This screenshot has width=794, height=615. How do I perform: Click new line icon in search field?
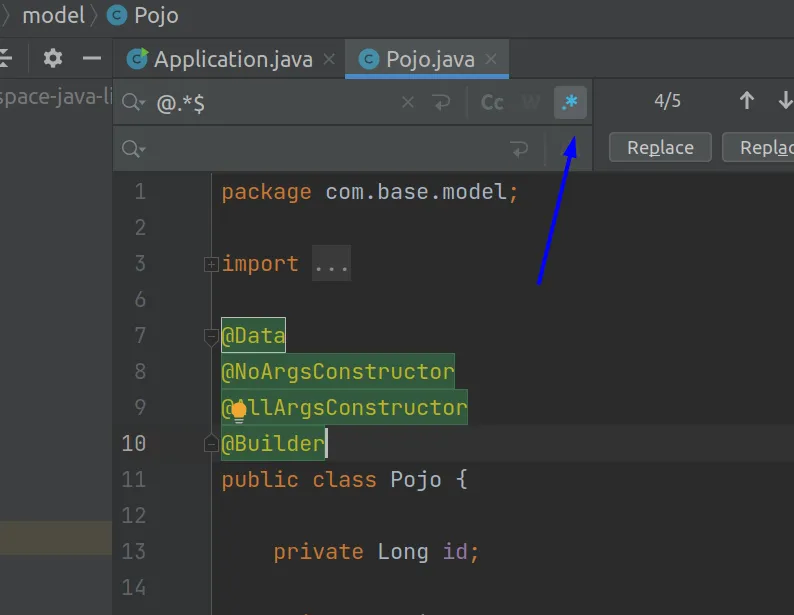[441, 102]
